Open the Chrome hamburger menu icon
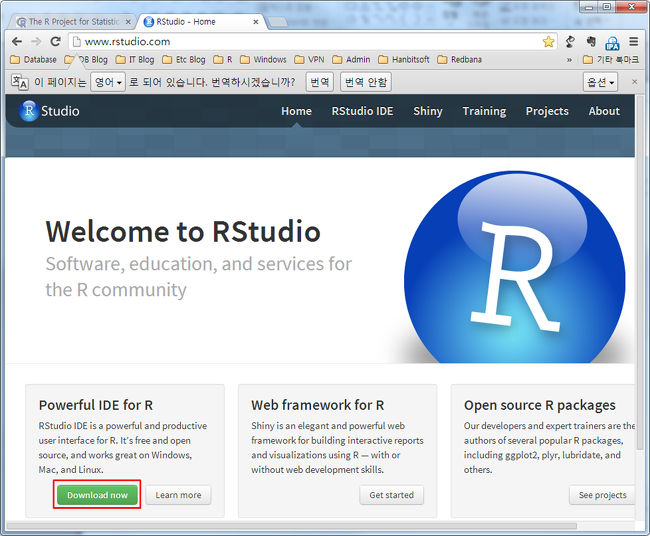 tap(633, 41)
